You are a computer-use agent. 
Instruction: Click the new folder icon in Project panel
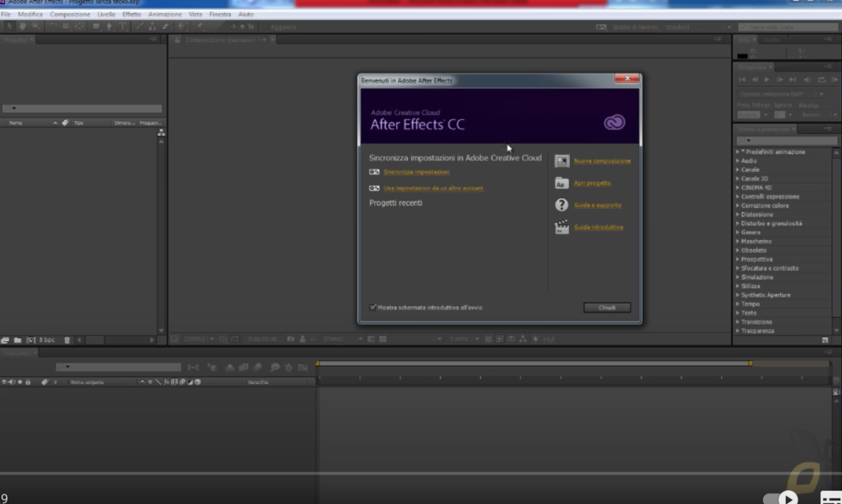pos(18,340)
